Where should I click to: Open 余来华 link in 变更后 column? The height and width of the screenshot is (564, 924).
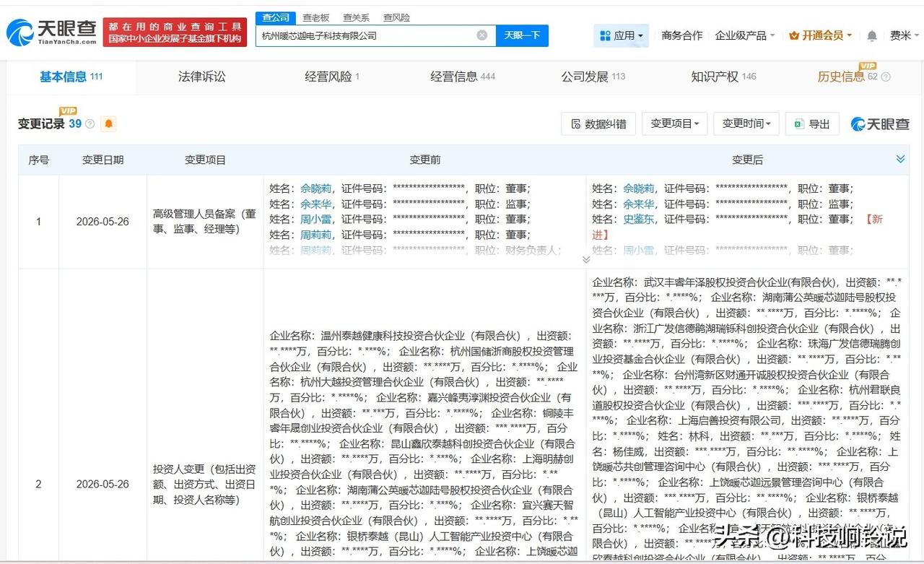(639, 204)
